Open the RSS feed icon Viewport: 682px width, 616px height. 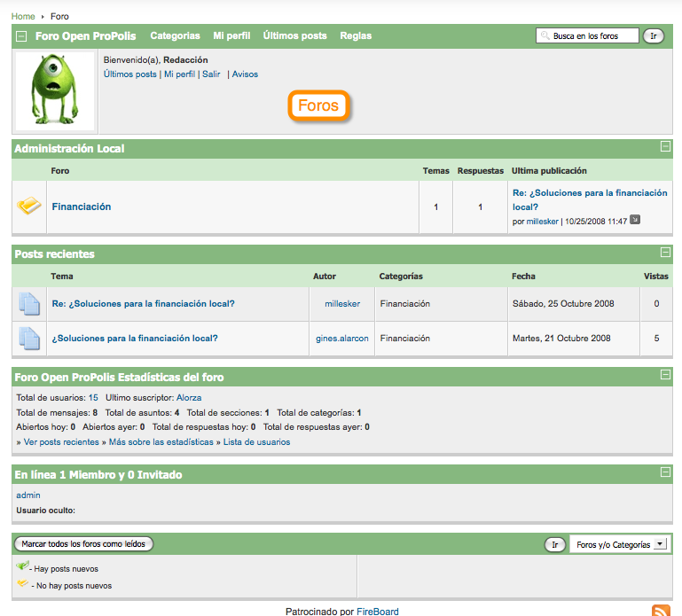pos(661,611)
